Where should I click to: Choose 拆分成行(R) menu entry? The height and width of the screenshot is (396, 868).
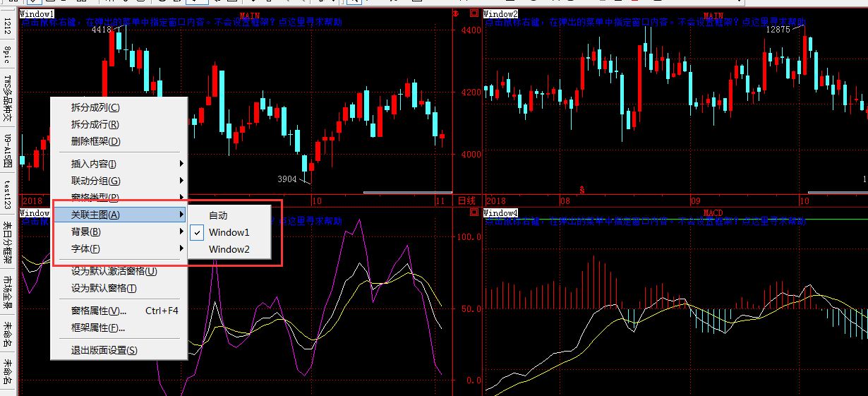click(119, 124)
